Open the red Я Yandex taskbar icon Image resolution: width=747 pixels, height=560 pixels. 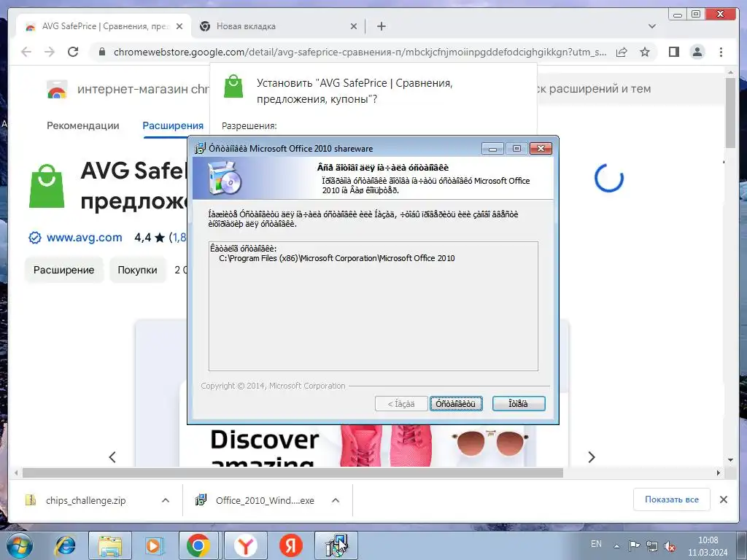pos(290,545)
